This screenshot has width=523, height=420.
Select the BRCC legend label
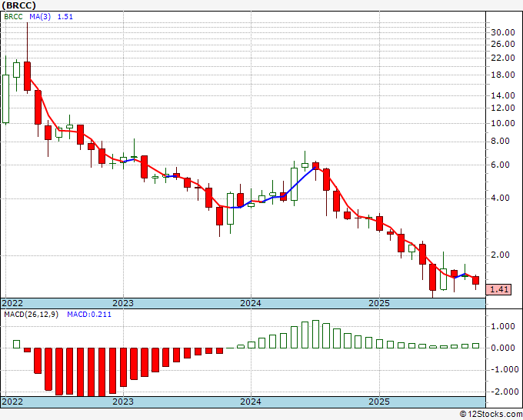(13, 17)
